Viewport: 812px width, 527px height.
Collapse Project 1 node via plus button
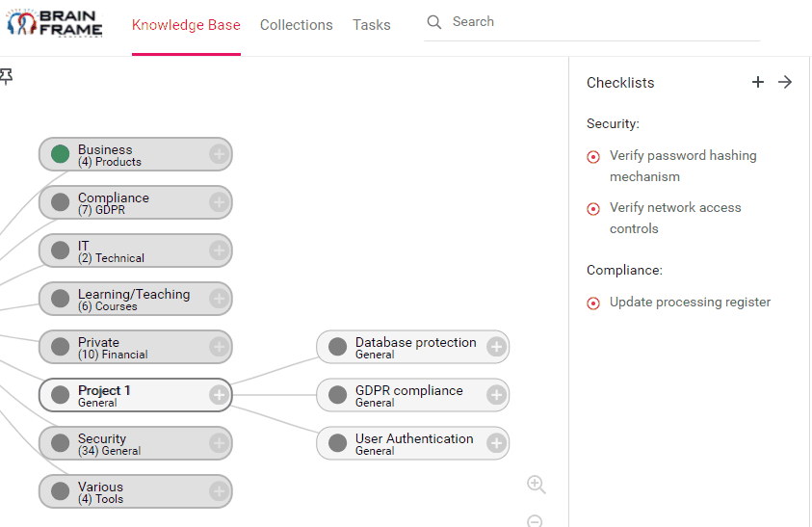[x=219, y=395]
